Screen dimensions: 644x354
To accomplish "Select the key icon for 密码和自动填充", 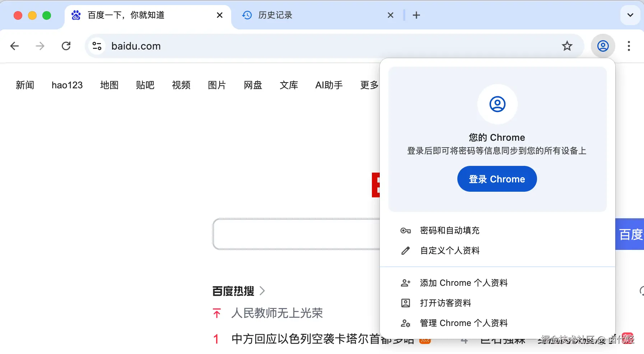I will tap(406, 230).
